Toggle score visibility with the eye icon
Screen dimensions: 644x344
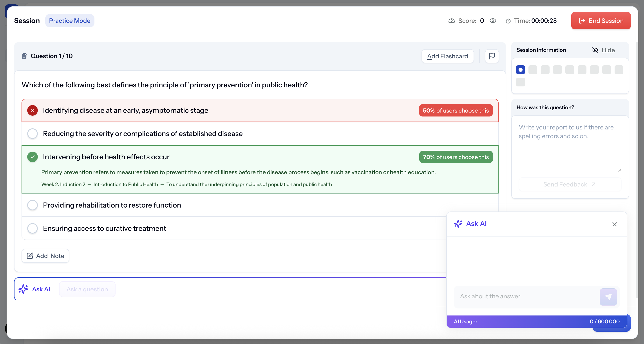(x=493, y=21)
